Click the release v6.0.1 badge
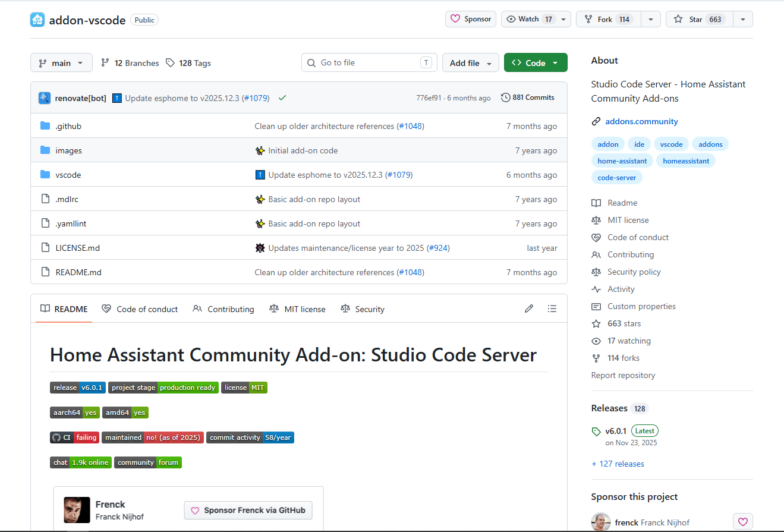This screenshot has height=532, width=784. click(x=78, y=388)
